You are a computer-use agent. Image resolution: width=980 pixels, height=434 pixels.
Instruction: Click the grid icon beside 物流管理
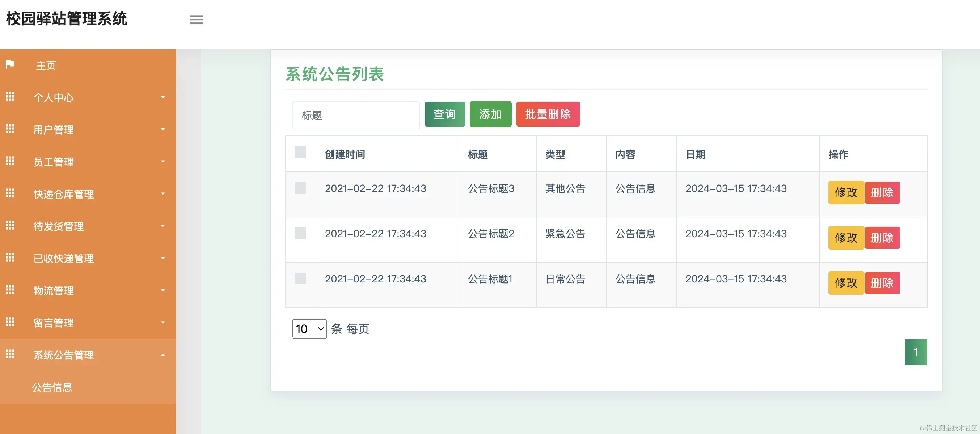pyautogui.click(x=10, y=290)
